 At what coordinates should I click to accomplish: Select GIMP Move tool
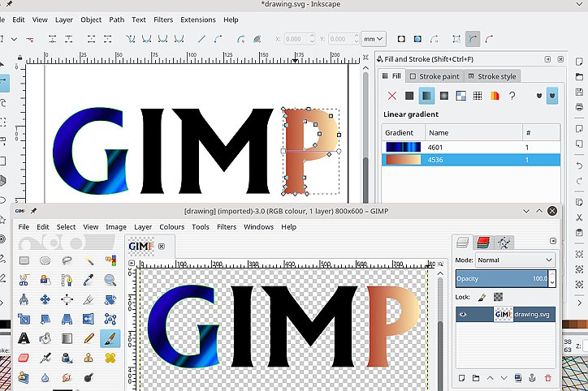pos(45,299)
